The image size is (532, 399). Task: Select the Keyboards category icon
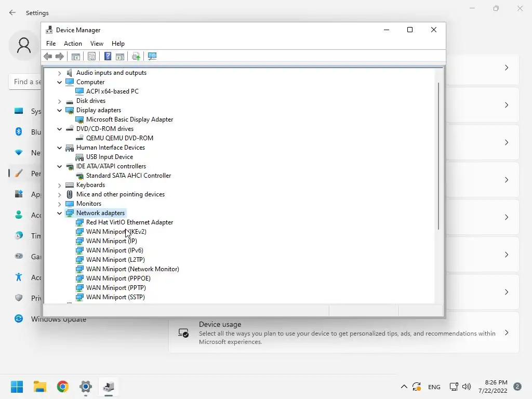tap(70, 185)
